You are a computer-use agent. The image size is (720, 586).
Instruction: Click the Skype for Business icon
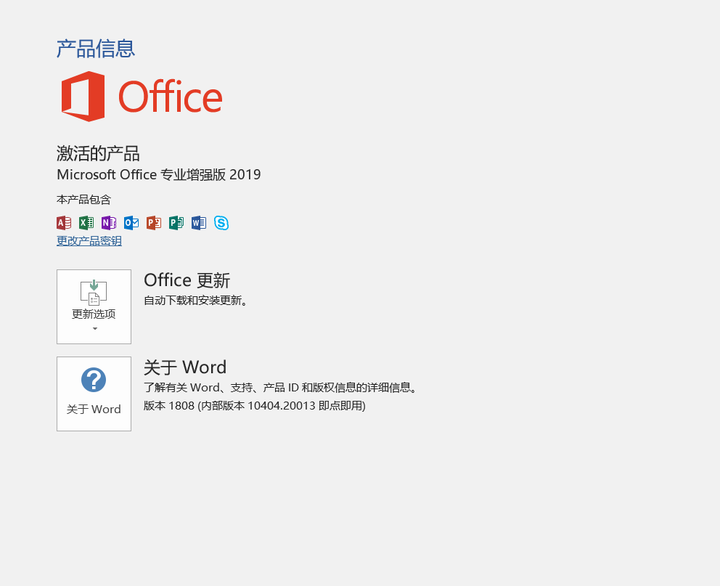[221, 223]
